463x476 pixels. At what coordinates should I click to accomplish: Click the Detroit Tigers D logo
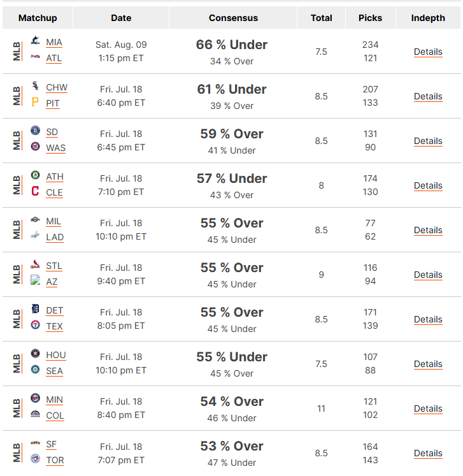pyautogui.click(x=35, y=309)
